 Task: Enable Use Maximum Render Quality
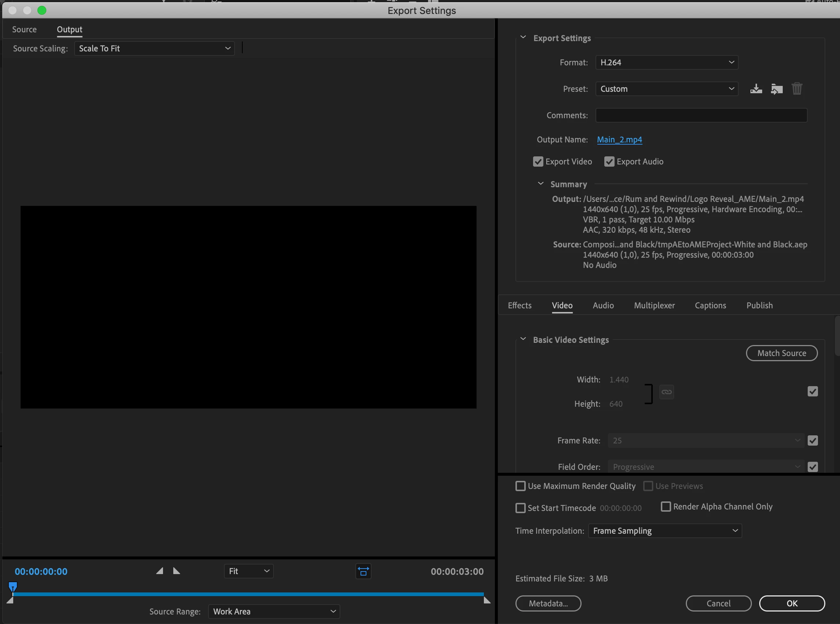[521, 486]
